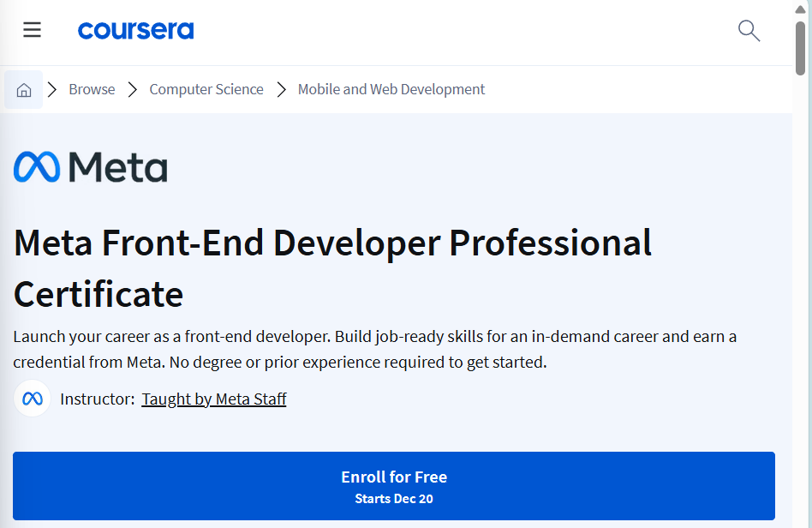812x528 pixels.
Task: Open the hamburger navigation menu
Action: [32, 29]
